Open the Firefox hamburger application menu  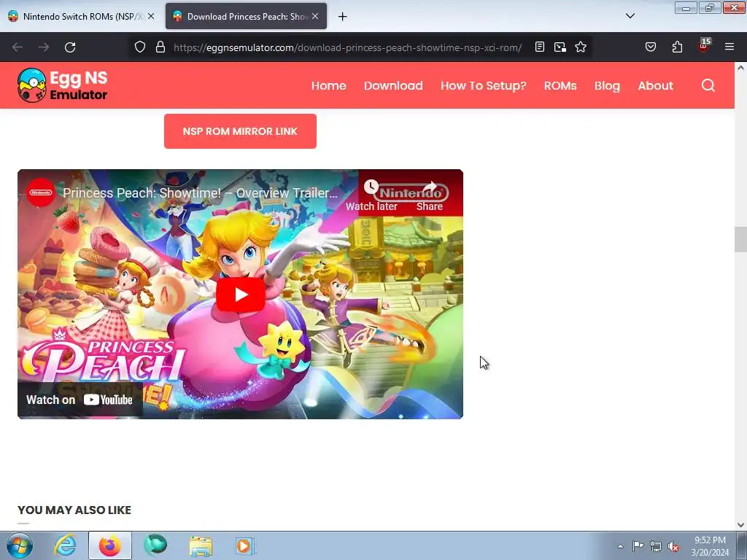click(729, 47)
